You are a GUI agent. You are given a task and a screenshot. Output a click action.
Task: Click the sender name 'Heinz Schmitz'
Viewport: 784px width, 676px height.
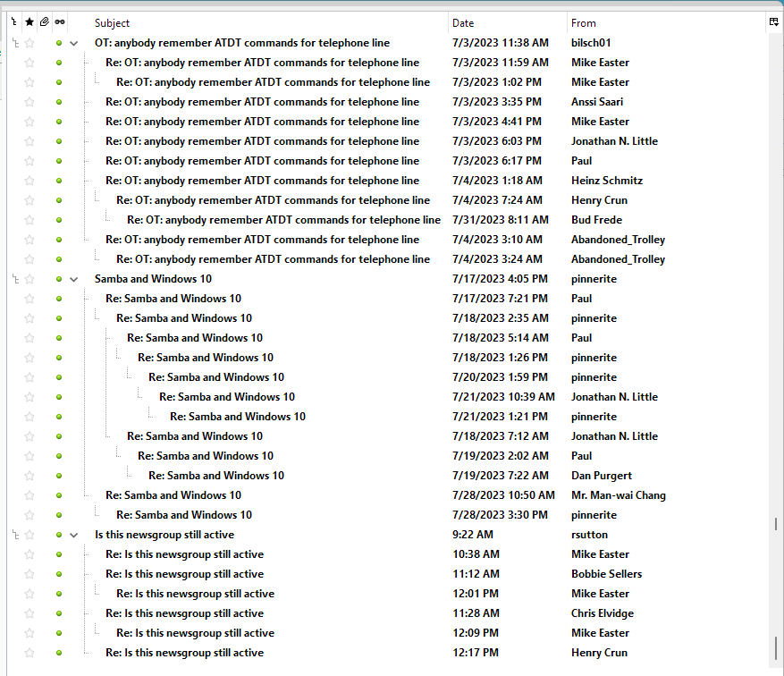coord(607,181)
